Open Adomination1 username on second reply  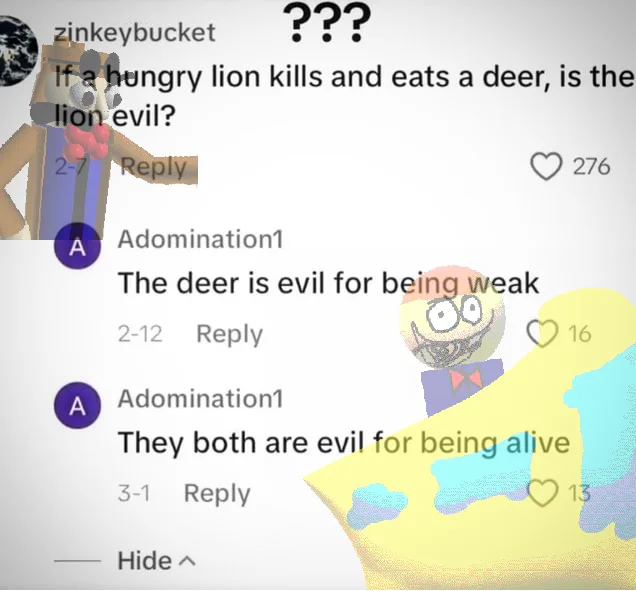200,398
